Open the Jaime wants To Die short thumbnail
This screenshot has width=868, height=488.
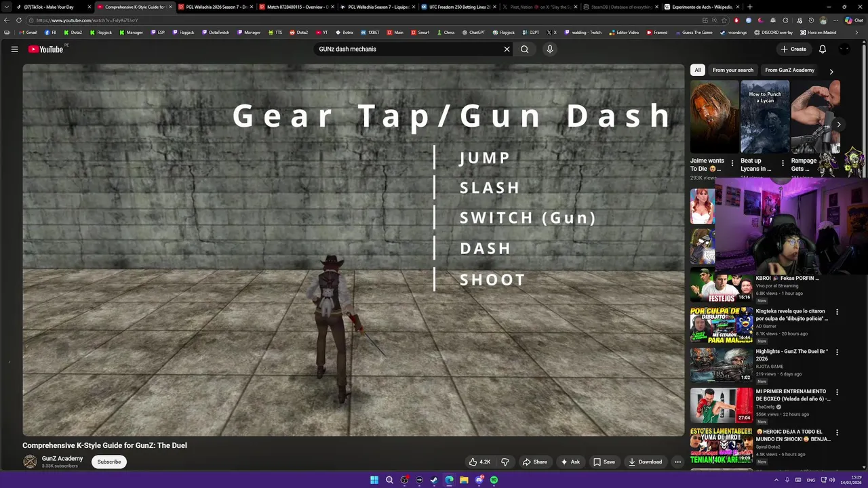tap(715, 117)
